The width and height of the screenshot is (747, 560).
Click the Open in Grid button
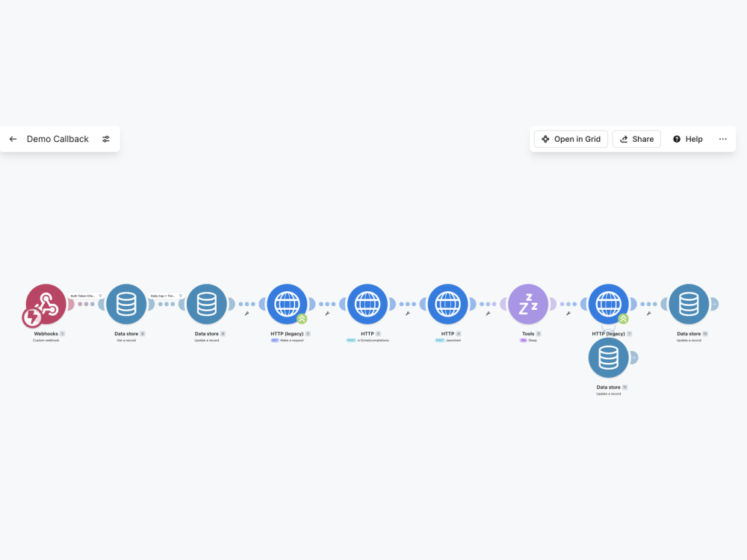coord(571,139)
